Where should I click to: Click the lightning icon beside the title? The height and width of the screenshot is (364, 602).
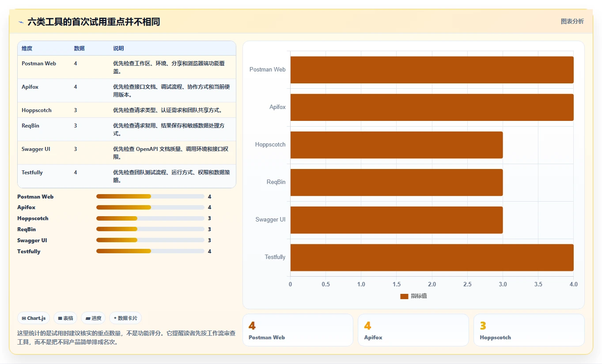coord(21,22)
